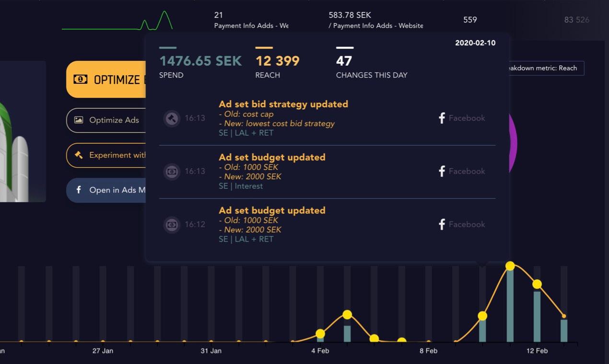Click the money icon at 16:13 budget update
The width and height of the screenshot is (609, 364).
(x=172, y=171)
